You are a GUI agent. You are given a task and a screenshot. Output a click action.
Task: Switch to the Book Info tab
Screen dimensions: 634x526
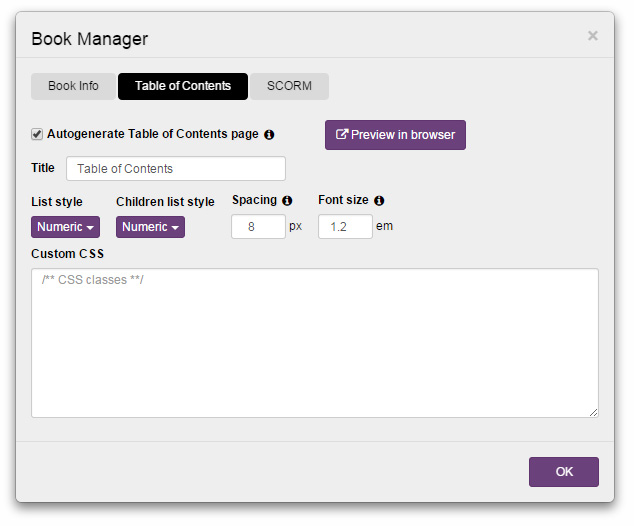pyautogui.click(x=74, y=86)
